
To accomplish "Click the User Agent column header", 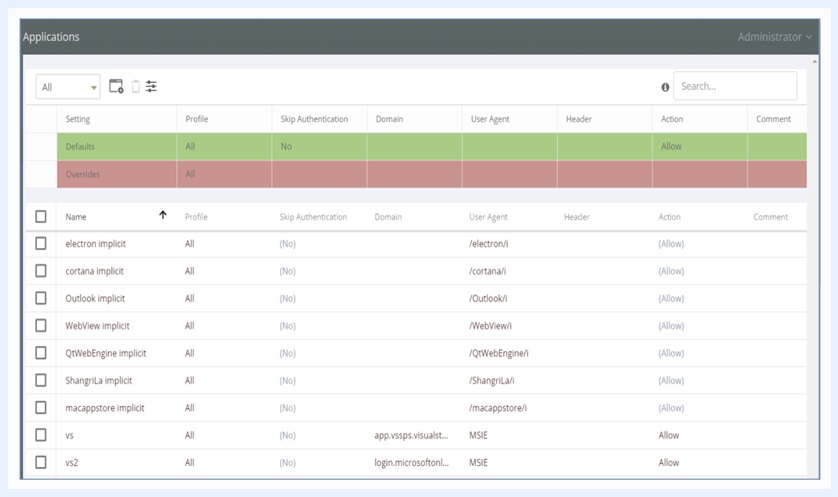I will (x=489, y=216).
